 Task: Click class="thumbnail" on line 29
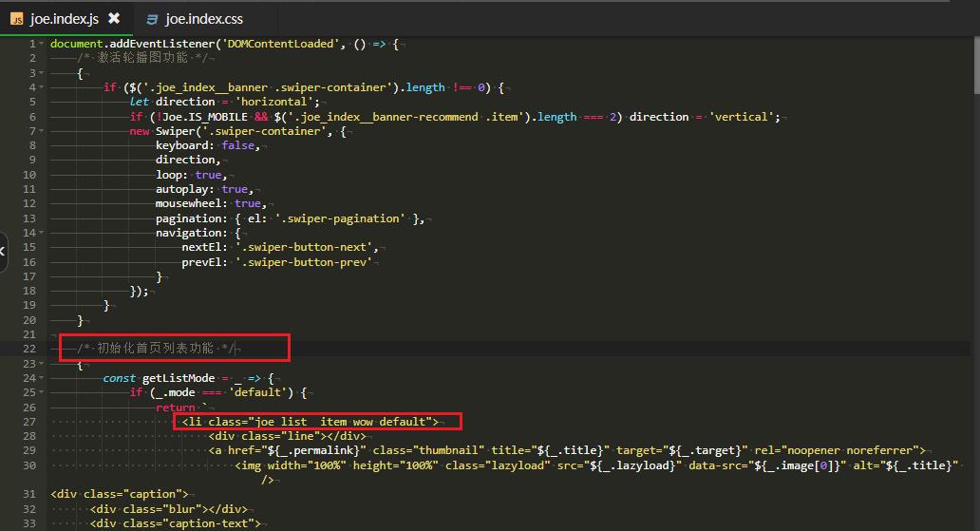(x=428, y=450)
